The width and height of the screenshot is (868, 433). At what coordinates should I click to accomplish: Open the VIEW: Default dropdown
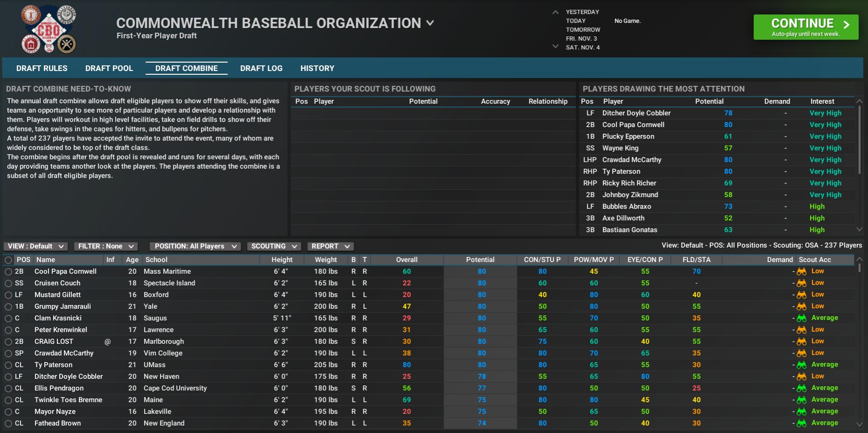pos(35,246)
